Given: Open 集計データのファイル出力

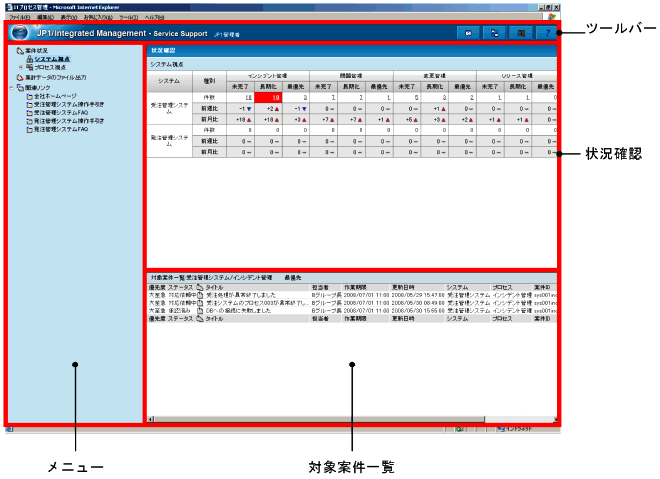Looking at the screenshot, I should pyautogui.click(x=56, y=77).
